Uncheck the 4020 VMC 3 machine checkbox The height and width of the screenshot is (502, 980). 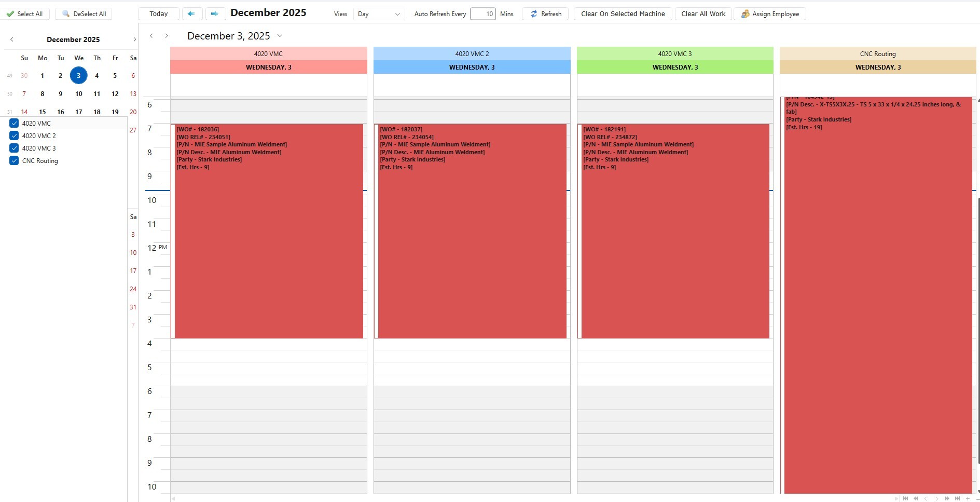(13, 148)
